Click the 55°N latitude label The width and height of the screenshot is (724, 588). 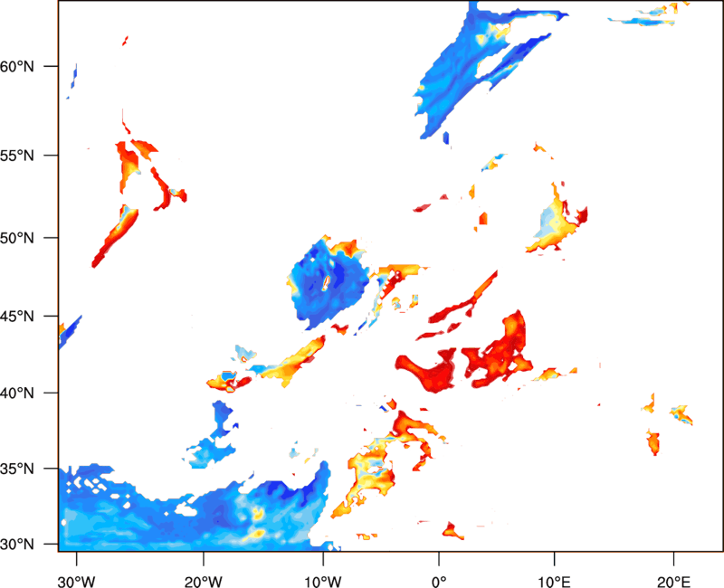click(x=17, y=156)
